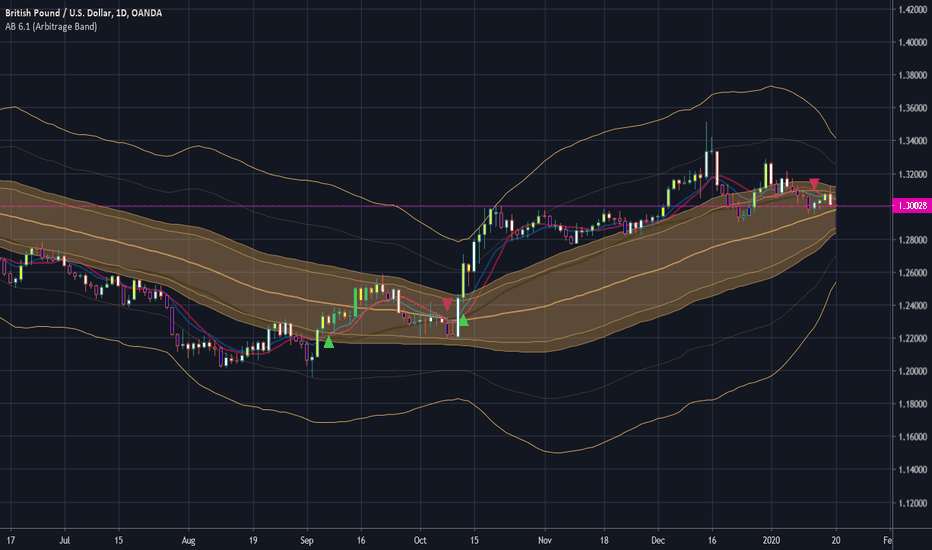This screenshot has height=550, width=932.
Task: Click the 1.36000 price axis label
Action: click(908, 108)
